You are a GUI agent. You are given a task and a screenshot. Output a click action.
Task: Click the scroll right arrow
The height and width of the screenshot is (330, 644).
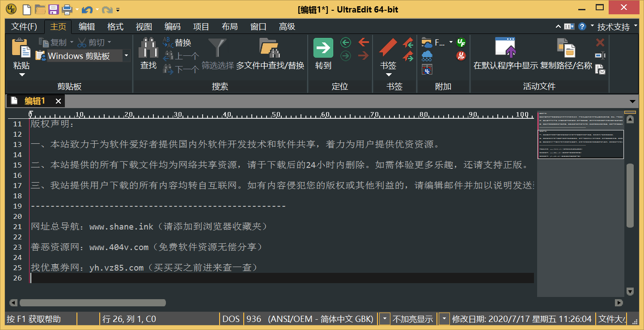point(619,303)
